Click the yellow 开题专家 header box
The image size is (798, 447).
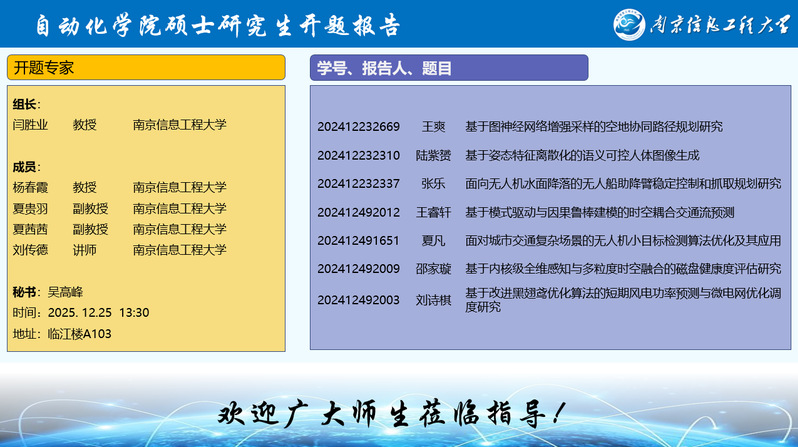146,68
